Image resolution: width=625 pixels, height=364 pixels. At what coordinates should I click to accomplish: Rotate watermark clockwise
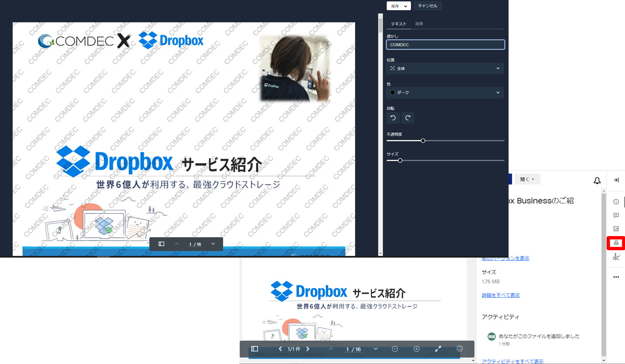click(x=408, y=118)
